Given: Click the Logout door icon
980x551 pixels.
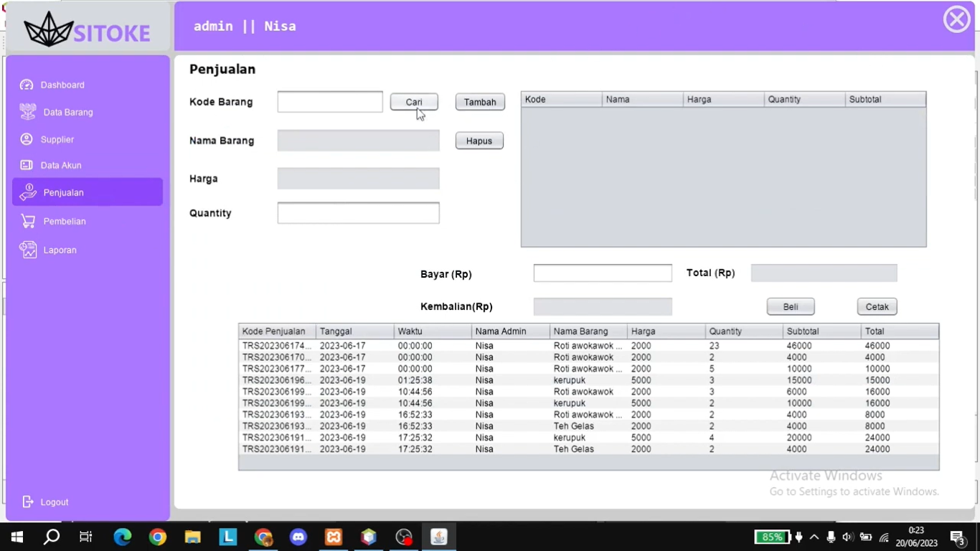Looking at the screenshot, I should coord(28,502).
